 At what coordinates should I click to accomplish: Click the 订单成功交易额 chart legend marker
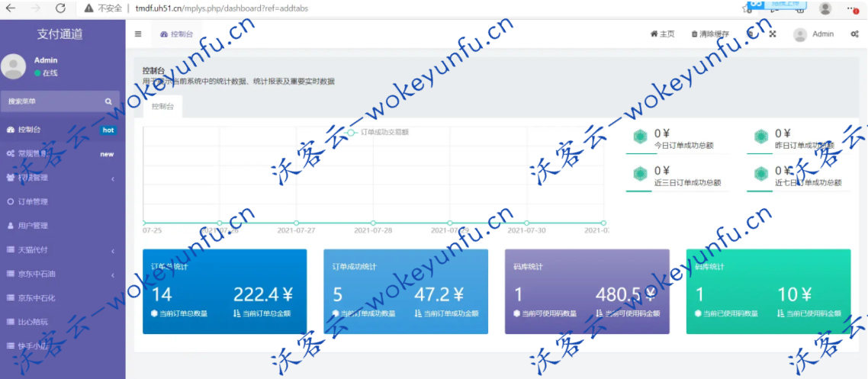point(350,132)
